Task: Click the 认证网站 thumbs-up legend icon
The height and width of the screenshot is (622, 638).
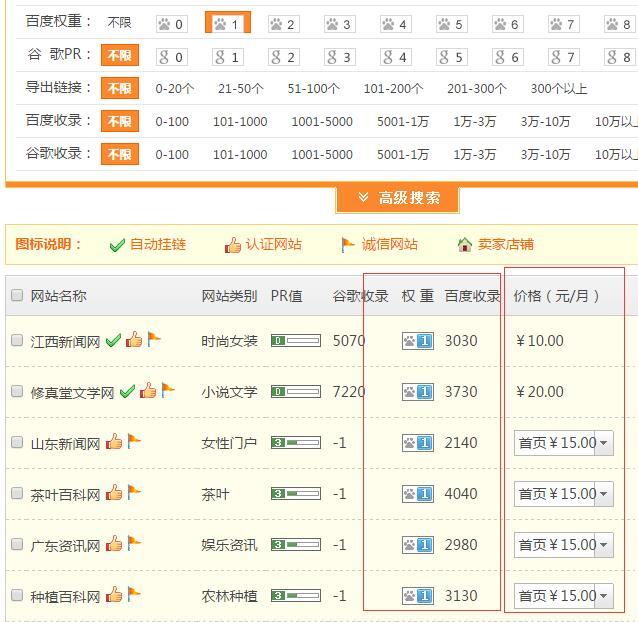Action: [x=233, y=245]
